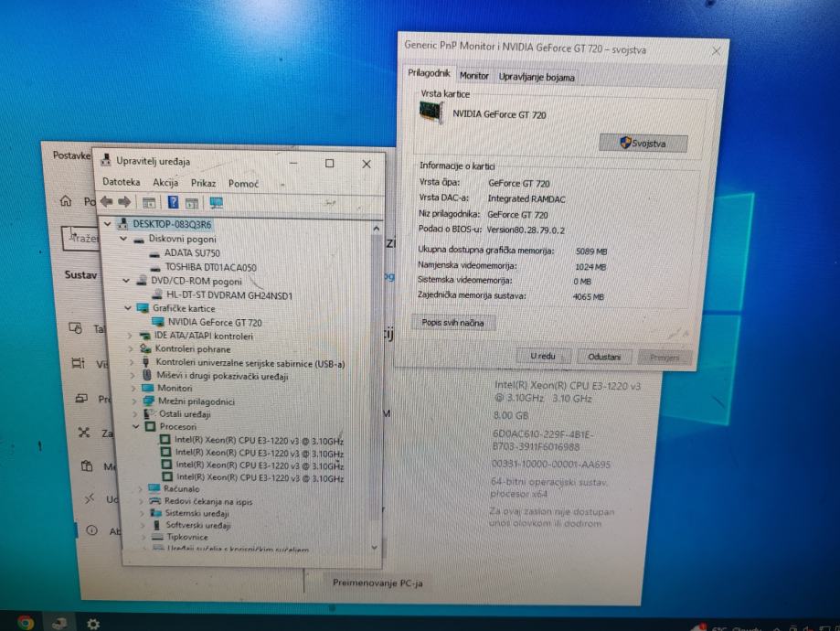Screen dimensions: 840x631
Task: Click the Tipkovnice tree item
Action: tap(187, 537)
